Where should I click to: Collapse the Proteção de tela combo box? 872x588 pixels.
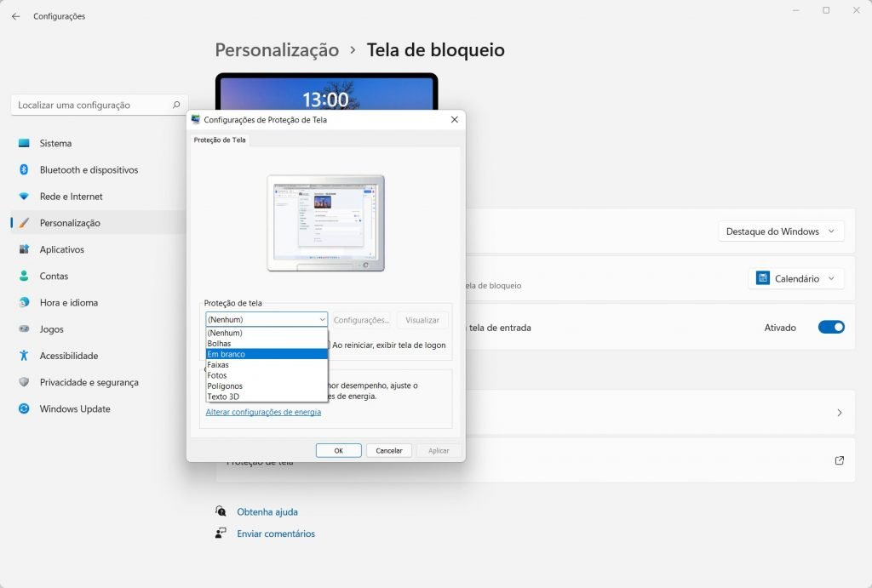point(266,320)
